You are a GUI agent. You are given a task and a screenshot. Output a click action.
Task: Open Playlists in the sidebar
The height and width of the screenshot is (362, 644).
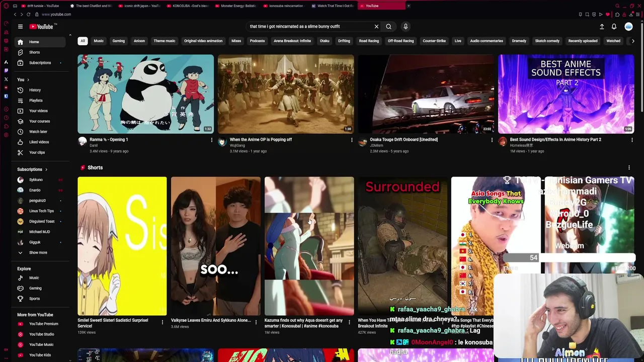coord(40,101)
